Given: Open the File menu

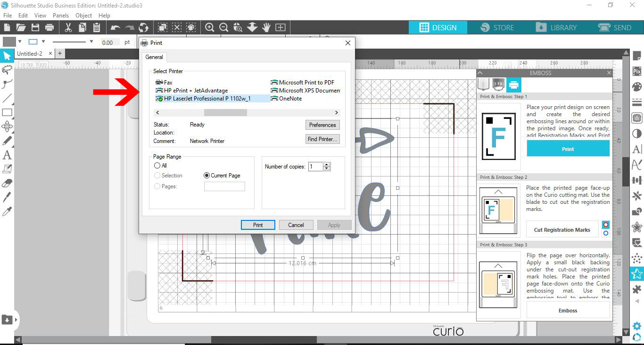Looking at the screenshot, I should point(8,16).
